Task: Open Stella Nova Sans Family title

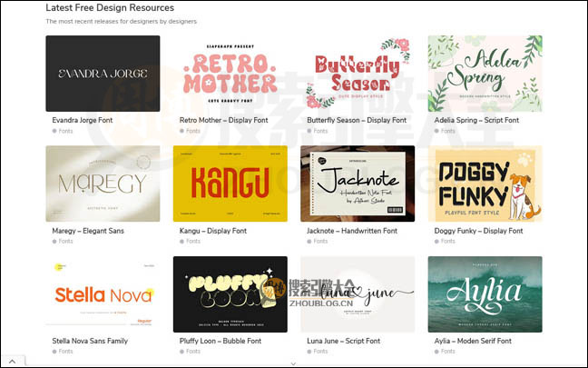Action: click(x=90, y=341)
